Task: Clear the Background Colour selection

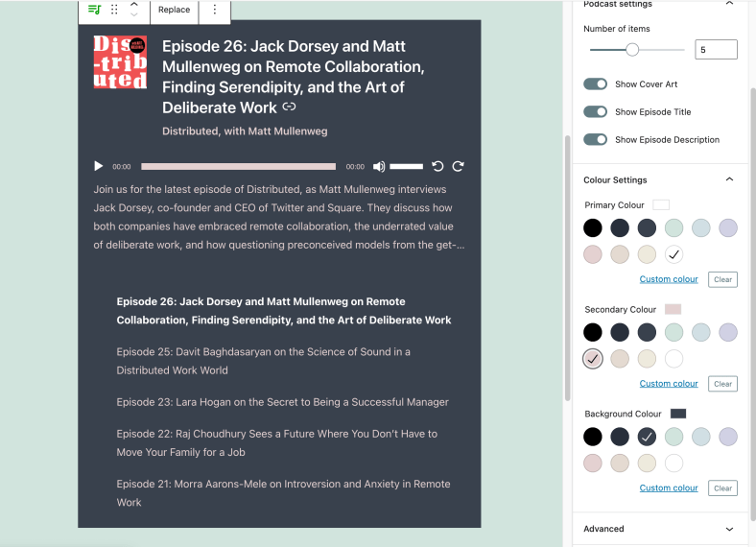Action: [722, 488]
